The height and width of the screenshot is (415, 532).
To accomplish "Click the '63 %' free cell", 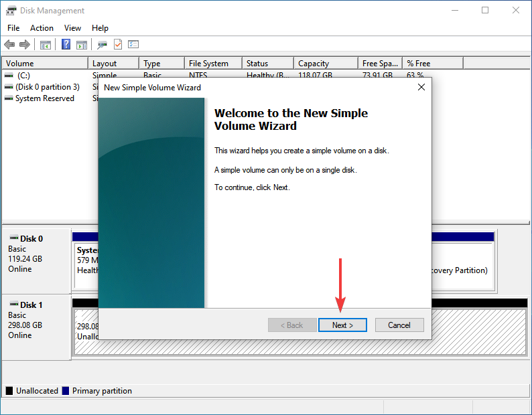I will [x=415, y=75].
